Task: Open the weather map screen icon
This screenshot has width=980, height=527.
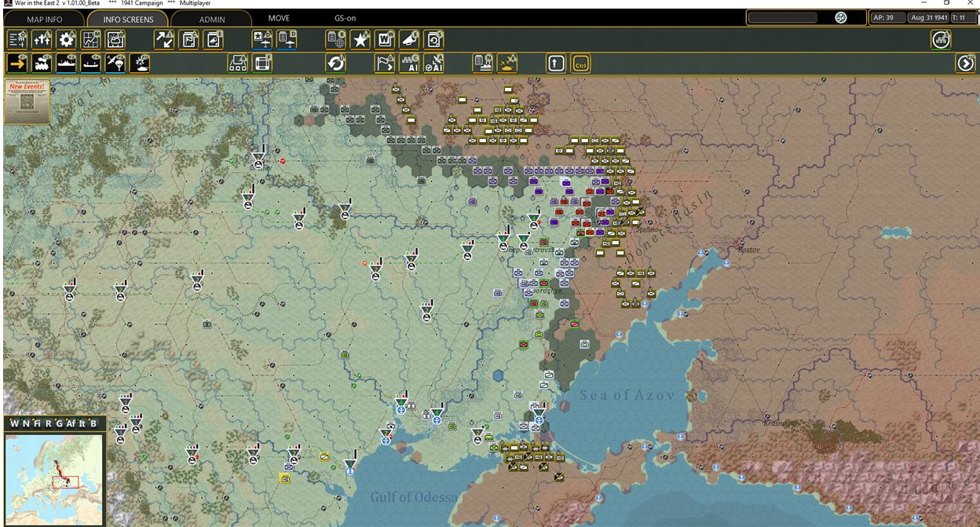Action: click(116, 39)
